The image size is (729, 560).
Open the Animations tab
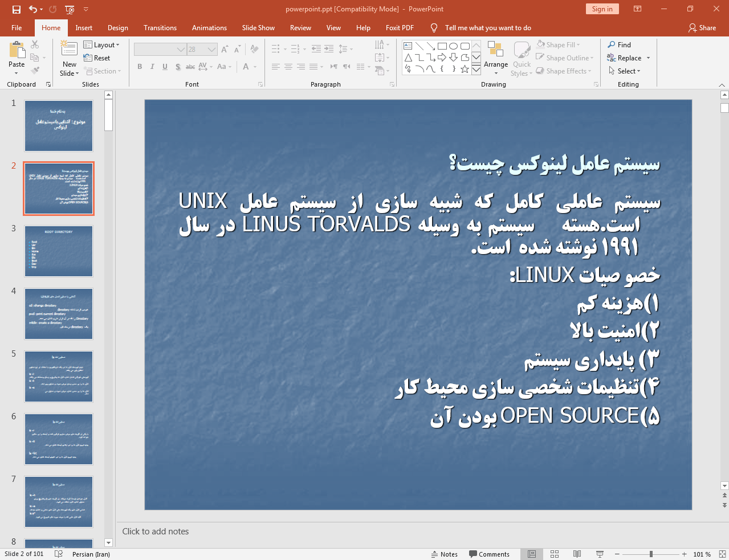(209, 28)
